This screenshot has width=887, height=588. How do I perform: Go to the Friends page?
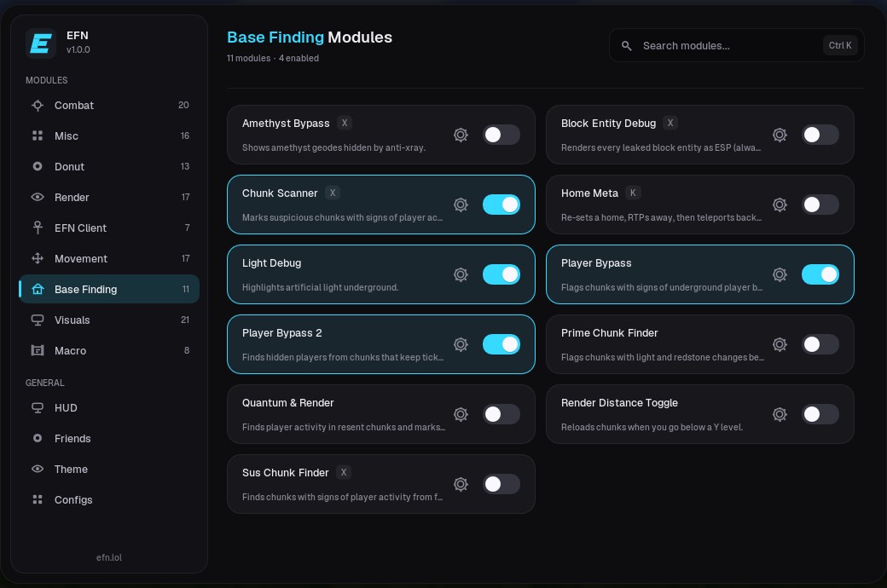click(x=109, y=438)
